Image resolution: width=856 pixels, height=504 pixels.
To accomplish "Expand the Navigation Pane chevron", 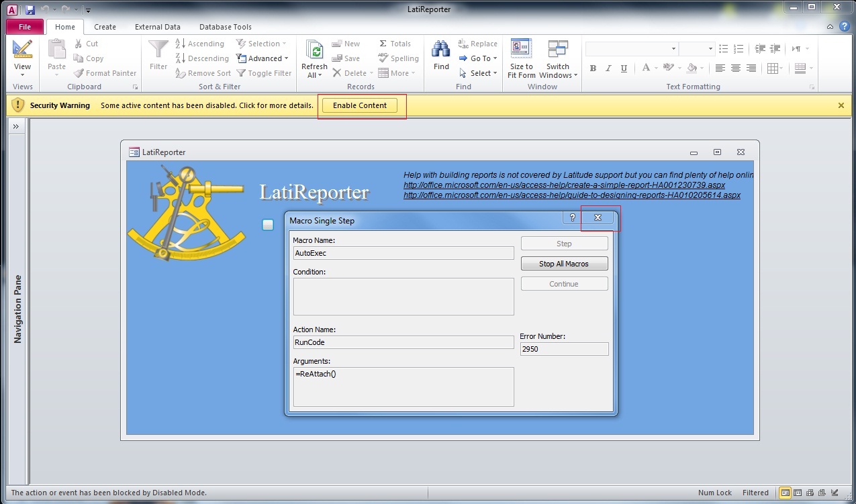I will click(15, 126).
